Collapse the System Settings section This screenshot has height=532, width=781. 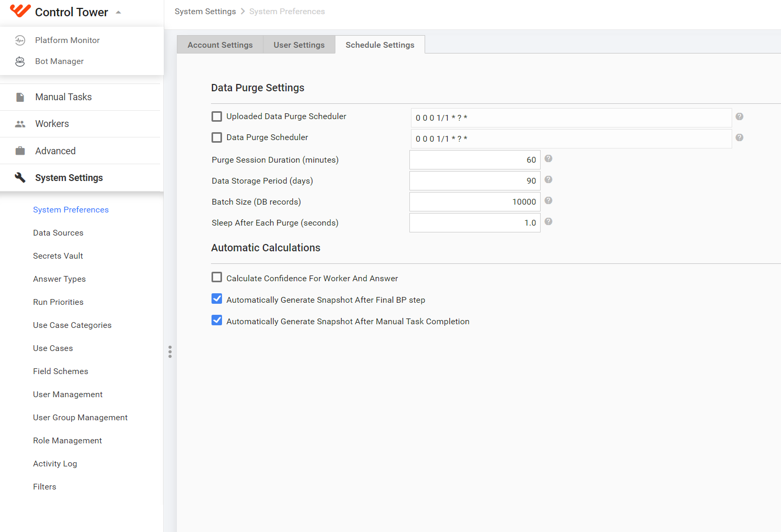69,178
